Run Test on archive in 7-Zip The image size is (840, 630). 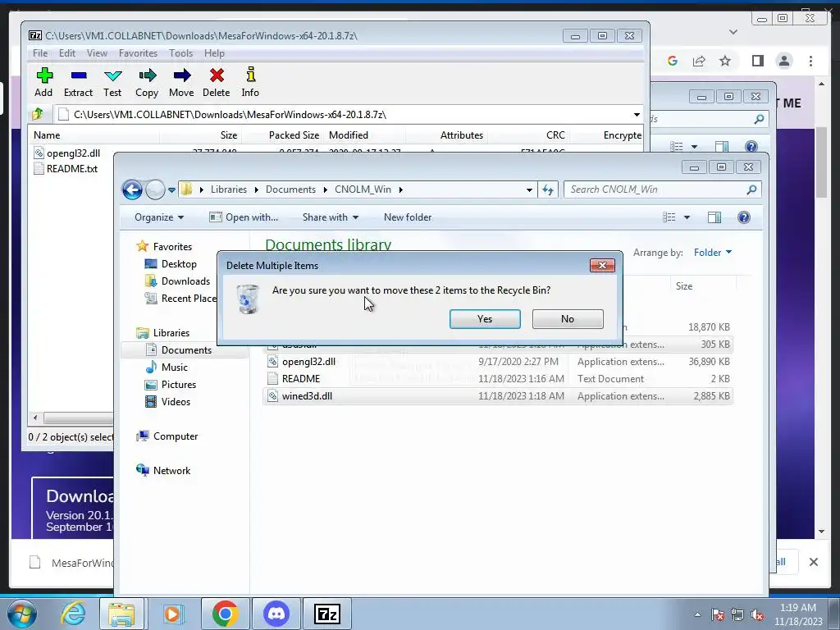[112, 82]
